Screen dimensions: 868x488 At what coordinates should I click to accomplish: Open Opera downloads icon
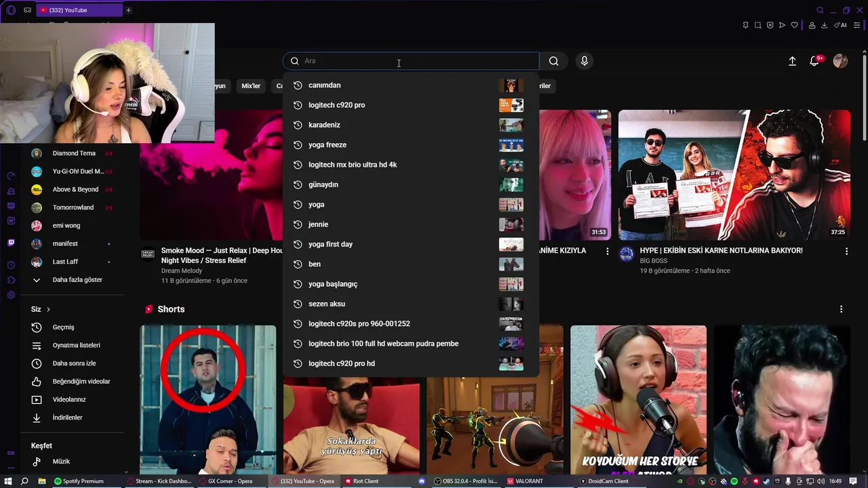pyautogui.click(x=824, y=25)
